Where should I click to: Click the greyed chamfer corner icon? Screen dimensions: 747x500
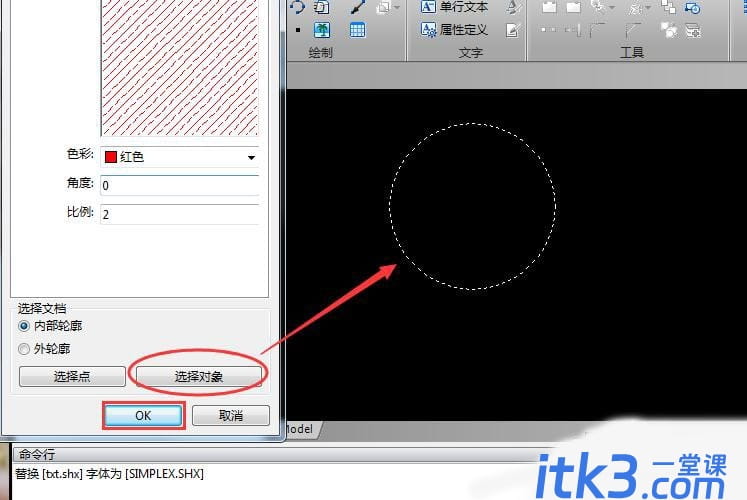point(633,30)
